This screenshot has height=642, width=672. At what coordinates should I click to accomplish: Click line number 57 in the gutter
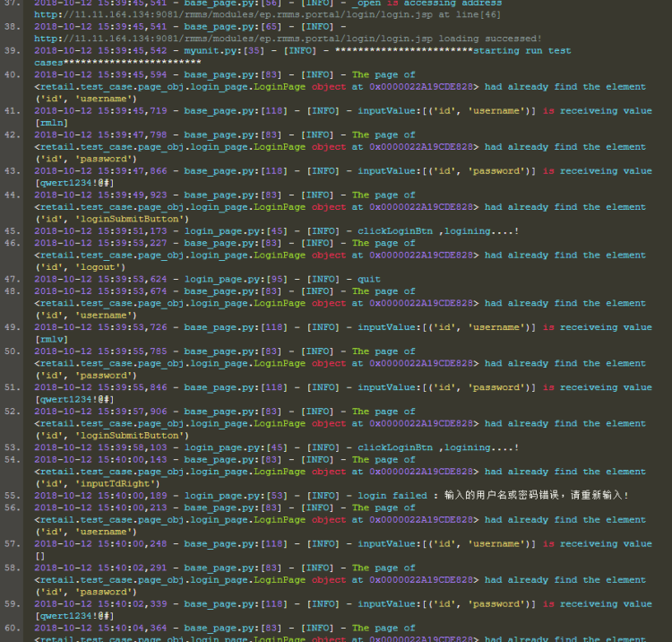pos(12,543)
